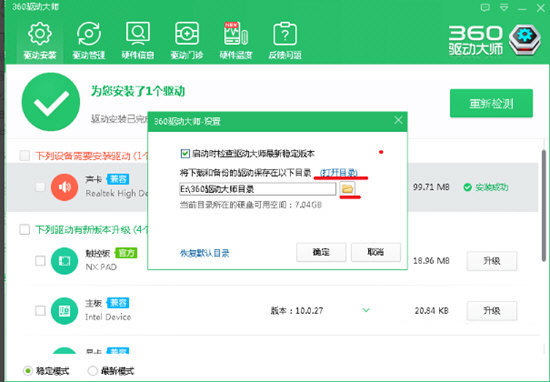Click the 确定 button
The height and width of the screenshot is (382, 550).
(321, 252)
